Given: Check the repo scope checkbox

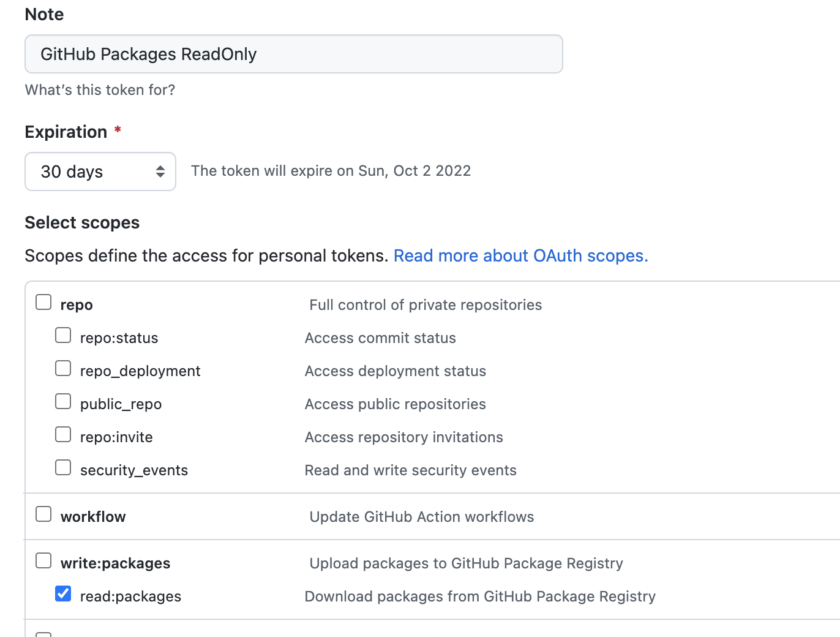Looking at the screenshot, I should (43, 302).
